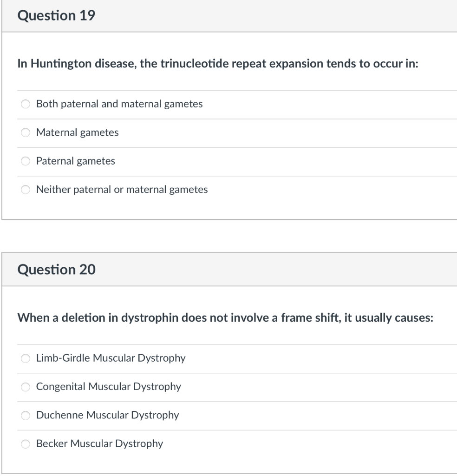Click the radio circle beside "Maternal gametes"

tap(26, 132)
